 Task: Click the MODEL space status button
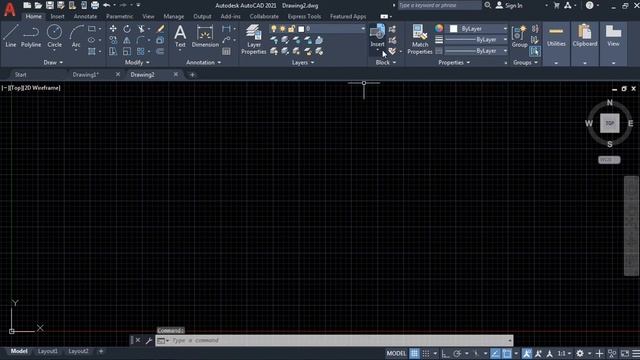click(396, 353)
